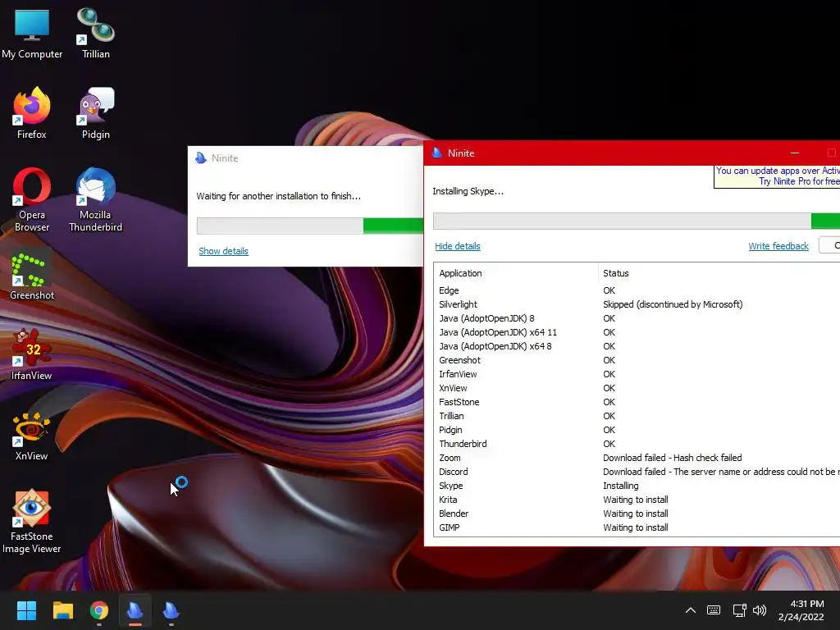The width and height of the screenshot is (840, 630).
Task: Select the FastStone row in the list
Action: (x=637, y=402)
